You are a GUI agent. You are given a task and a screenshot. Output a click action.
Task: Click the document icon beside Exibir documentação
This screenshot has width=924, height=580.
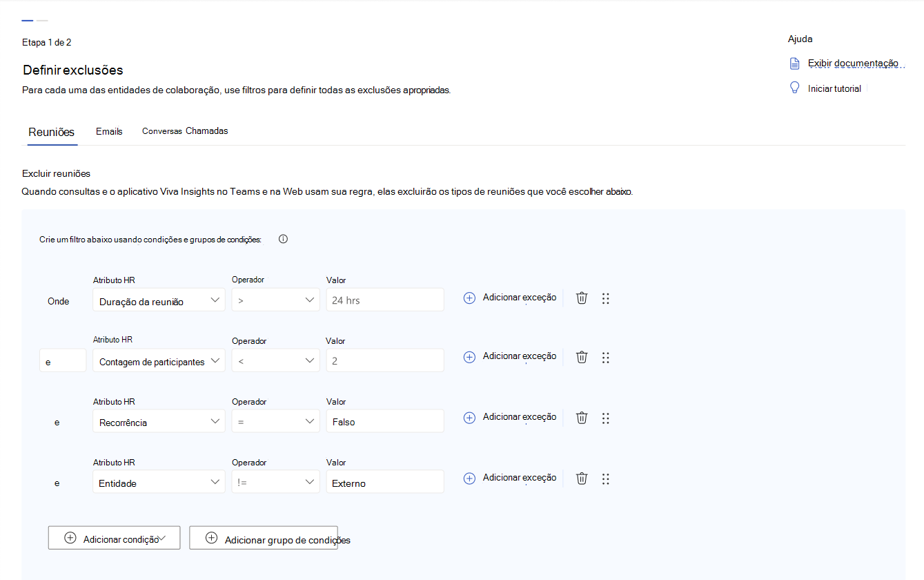coord(794,64)
